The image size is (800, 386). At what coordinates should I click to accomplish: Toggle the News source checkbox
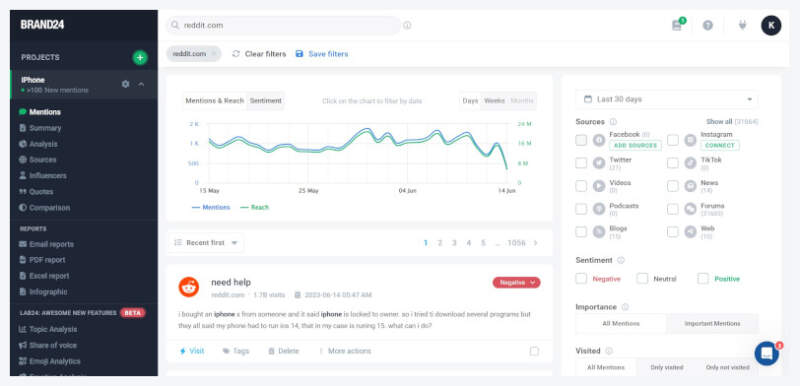[673, 186]
